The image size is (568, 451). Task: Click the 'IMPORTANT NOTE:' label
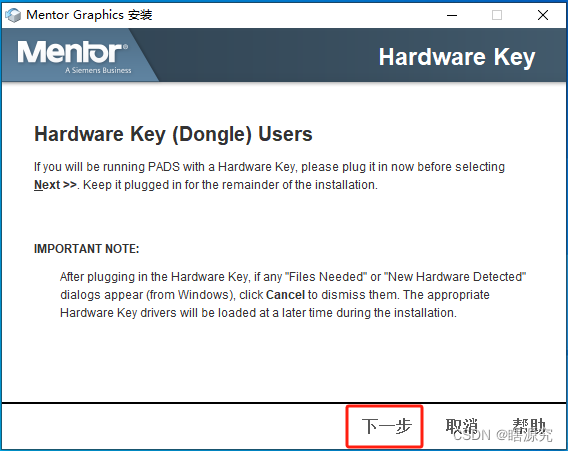pos(87,249)
